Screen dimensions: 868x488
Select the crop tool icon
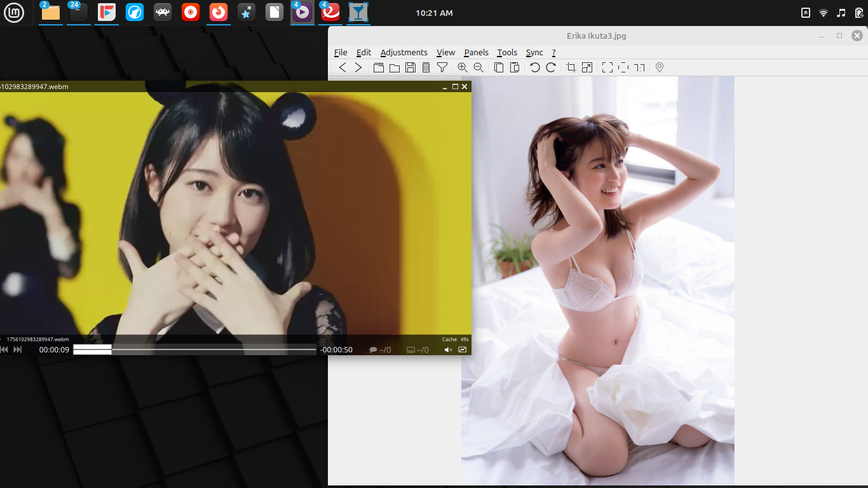click(x=571, y=67)
